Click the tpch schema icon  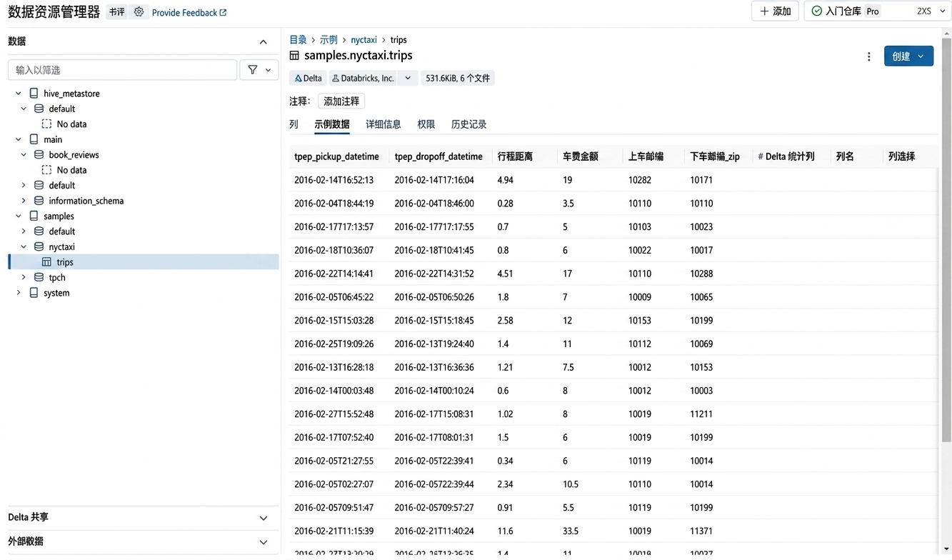[39, 277]
